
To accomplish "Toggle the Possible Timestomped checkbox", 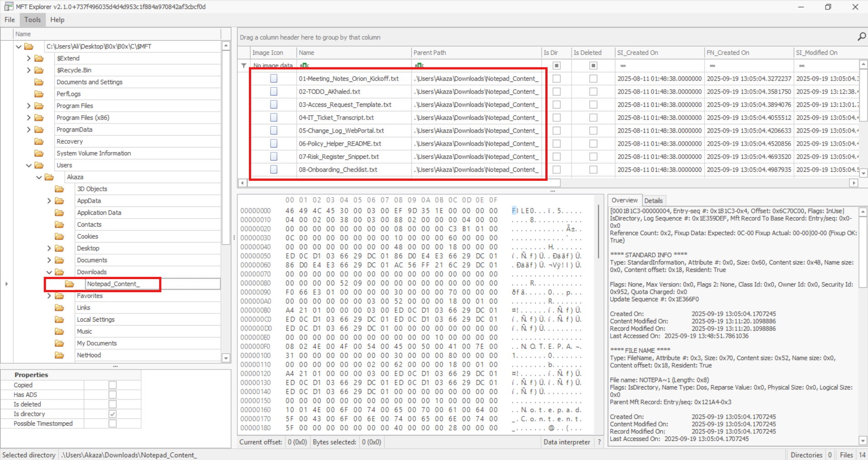I will coord(113,423).
